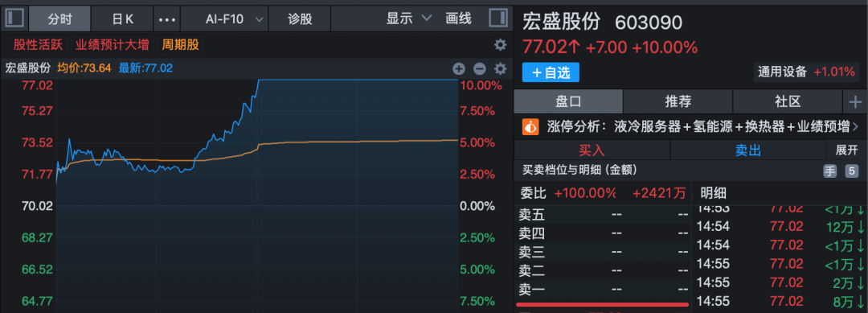Viewport: 868px width, 313px height.
Task: Select the 5 levels depth toggle
Action: click(851, 171)
